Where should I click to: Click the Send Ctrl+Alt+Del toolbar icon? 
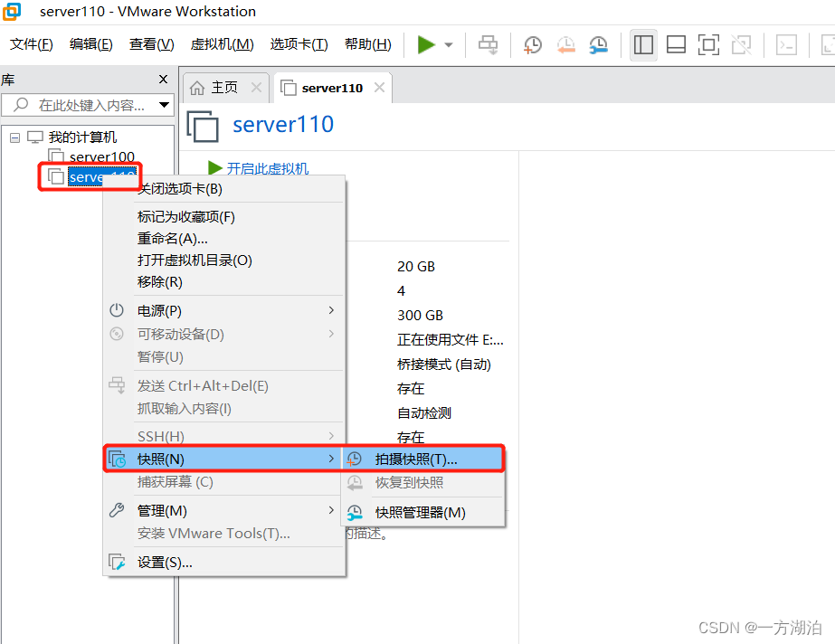pyautogui.click(x=488, y=44)
